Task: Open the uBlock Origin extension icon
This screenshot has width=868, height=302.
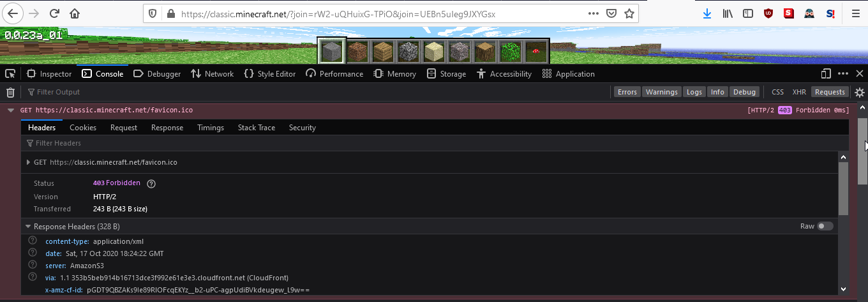Action: tap(768, 13)
